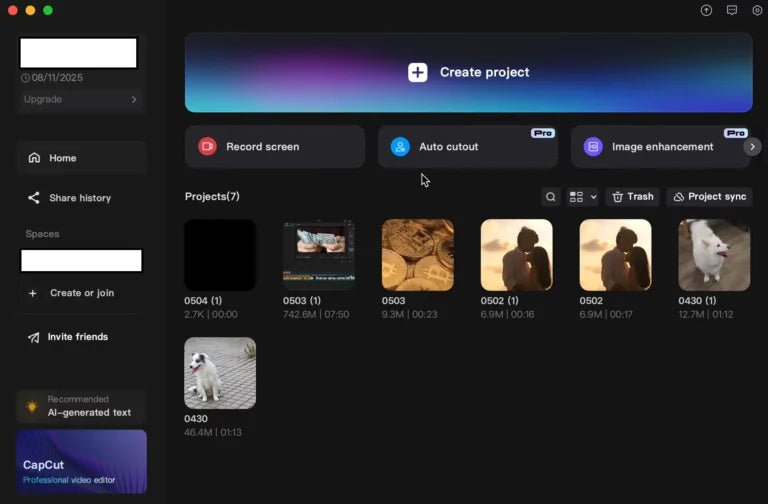Open the 0503 (1) project thumbnail
This screenshot has height=504, width=768.
click(x=319, y=255)
